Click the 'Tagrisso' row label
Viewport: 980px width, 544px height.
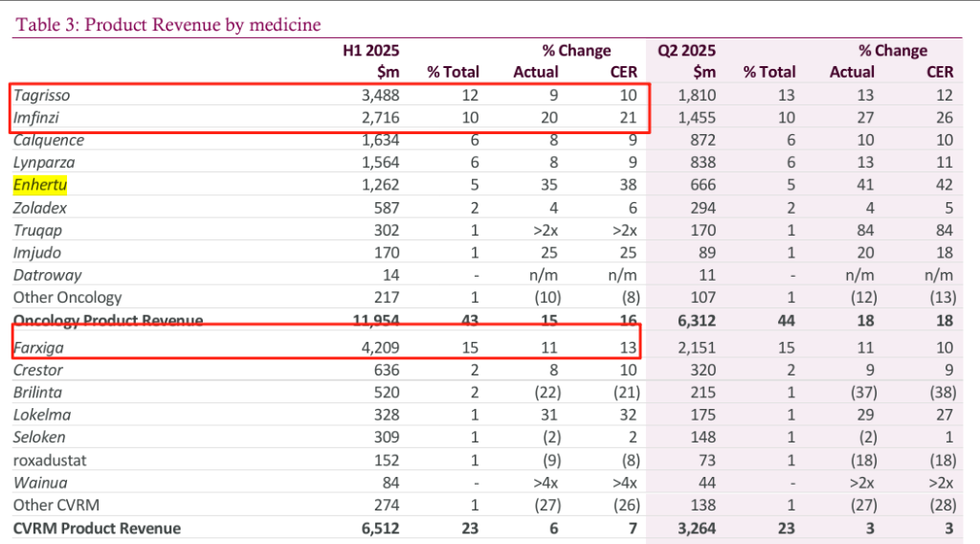click(x=42, y=96)
